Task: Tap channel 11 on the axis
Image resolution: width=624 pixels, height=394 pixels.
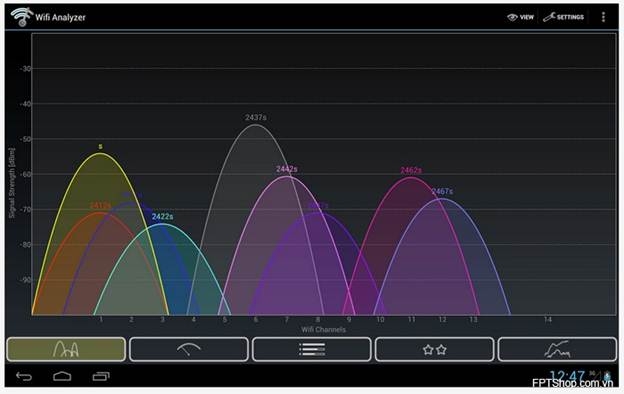Action: pyautogui.click(x=411, y=320)
